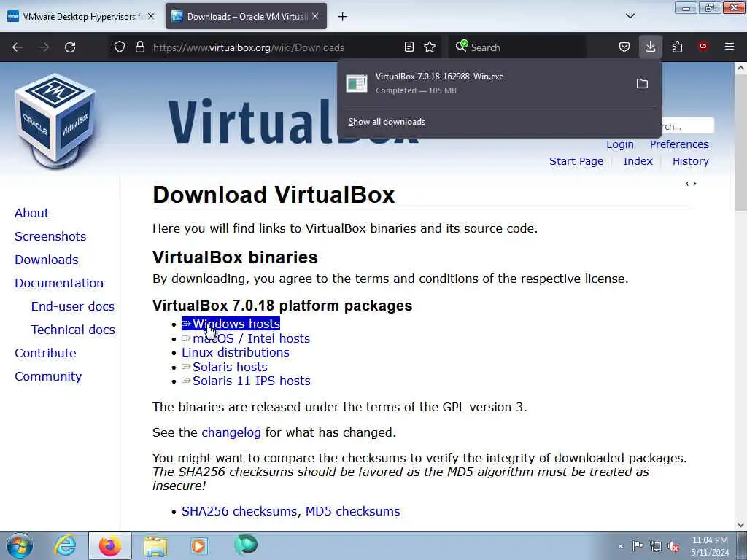Reload the page with the refresh icon
This screenshot has width=747, height=560.
tap(70, 47)
